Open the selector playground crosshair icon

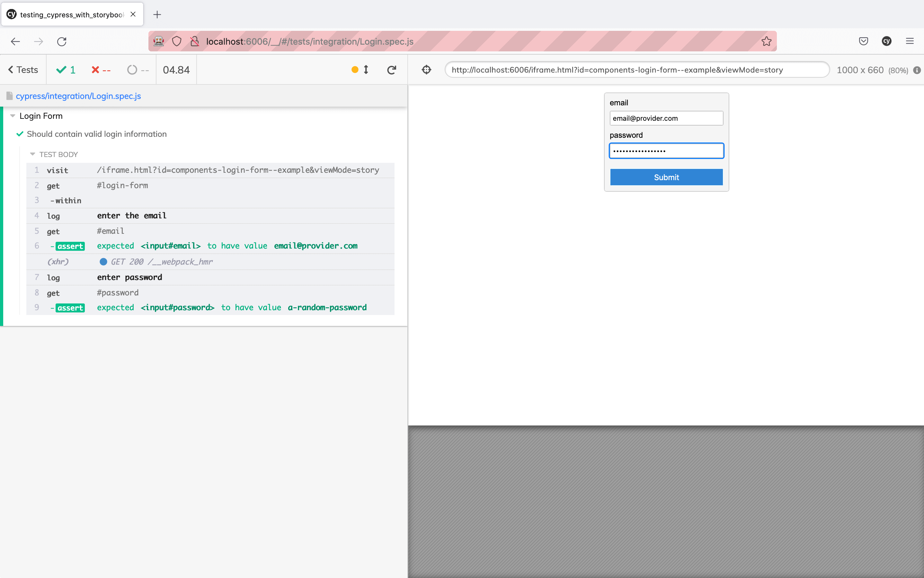(x=426, y=70)
